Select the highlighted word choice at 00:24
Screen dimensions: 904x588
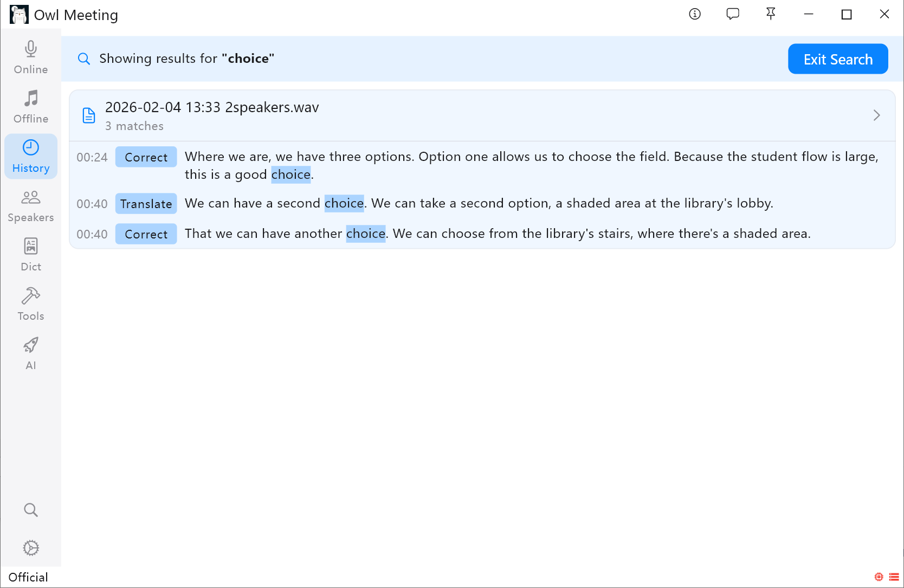click(291, 175)
